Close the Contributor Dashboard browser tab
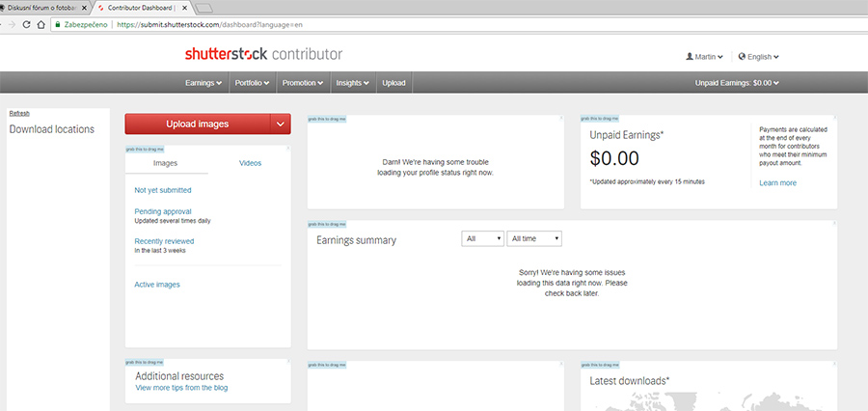Image resolution: width=868 pixels, height=411 pixels. (x=185, y=9)
